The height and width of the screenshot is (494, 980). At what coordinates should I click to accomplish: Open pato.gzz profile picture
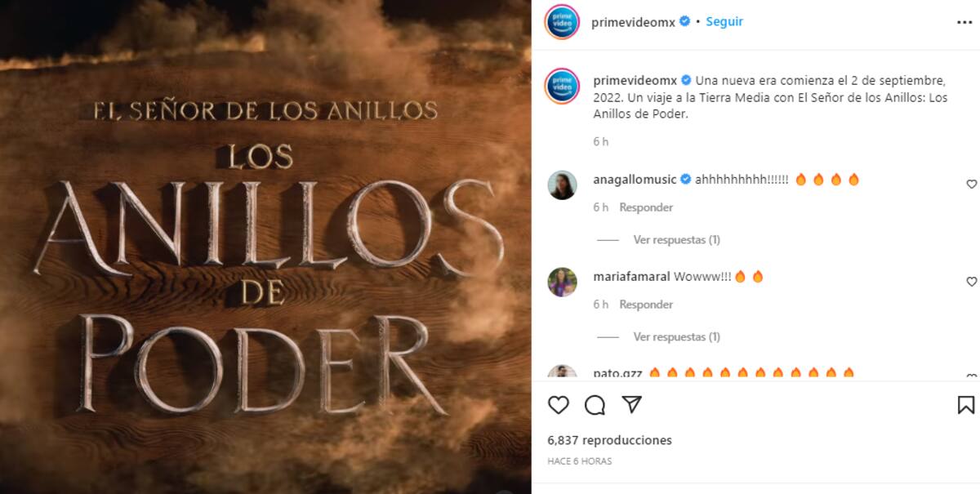click(x=562, y=372)
